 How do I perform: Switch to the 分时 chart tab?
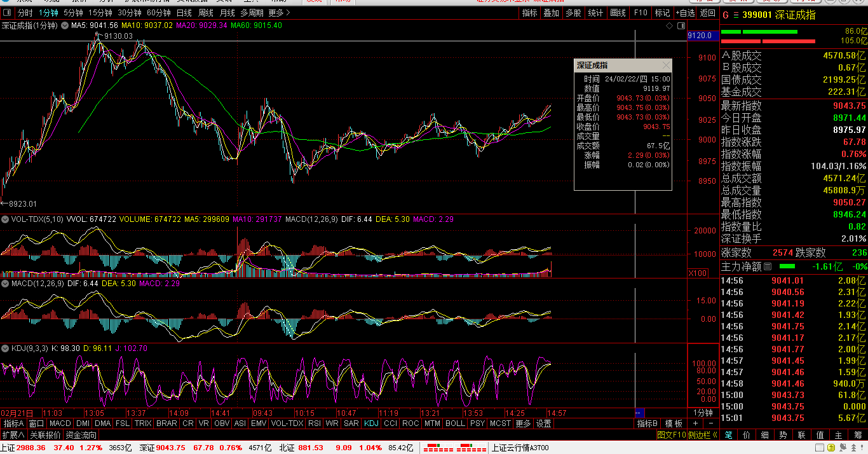pyautogui.click(x=25, y=13)
